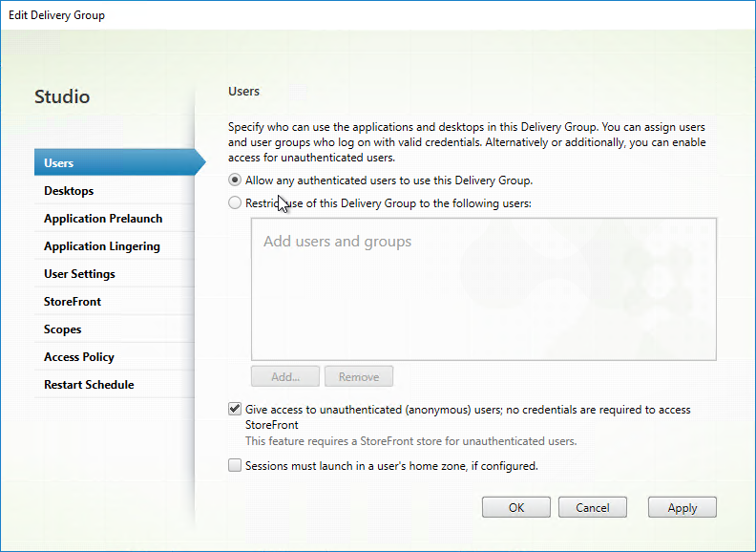756x552 pixels.
Task: Apply the delivery group changes
Action: coord(682,508)
